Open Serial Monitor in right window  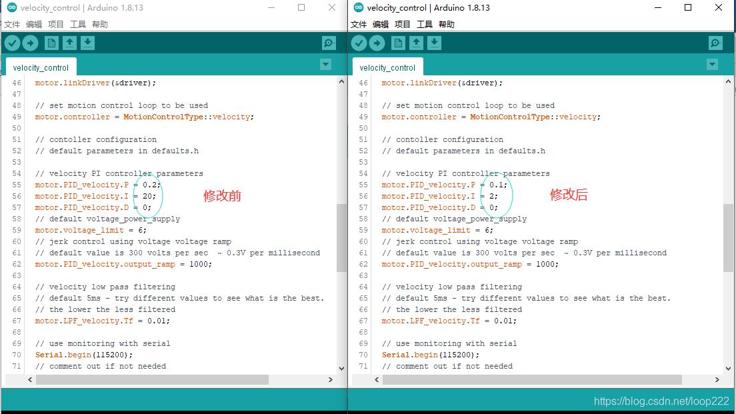tap(715, 43)
